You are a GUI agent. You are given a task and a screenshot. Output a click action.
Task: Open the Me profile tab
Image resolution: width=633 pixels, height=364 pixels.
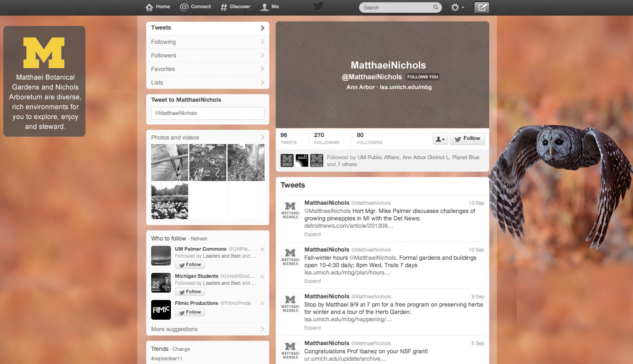(x=270, y=7)
